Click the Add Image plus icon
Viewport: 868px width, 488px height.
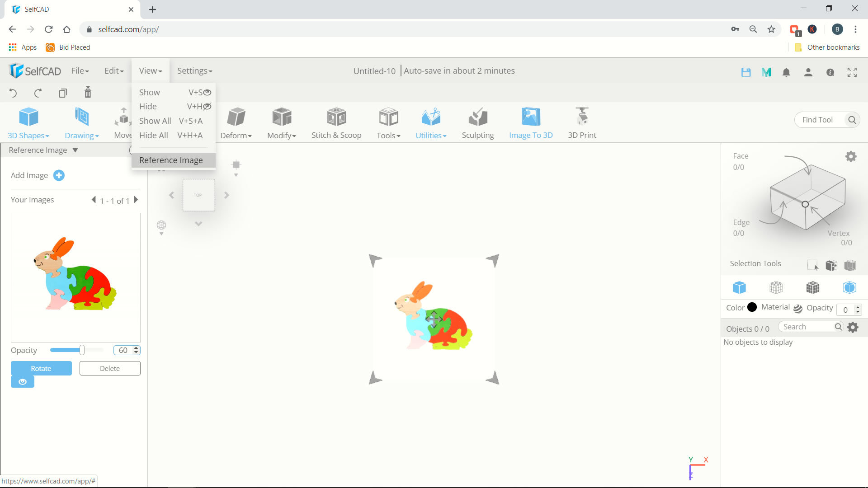click(59, 175)
